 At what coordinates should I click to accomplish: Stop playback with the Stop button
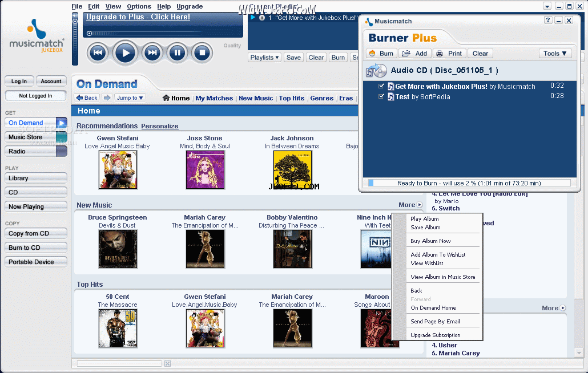[202, 53]
